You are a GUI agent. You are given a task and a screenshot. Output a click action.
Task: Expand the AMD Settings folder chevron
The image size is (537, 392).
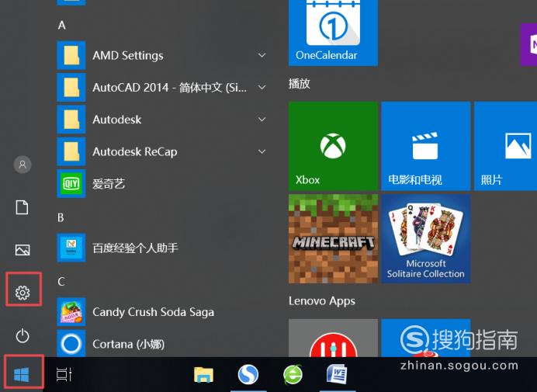(262, 55)
